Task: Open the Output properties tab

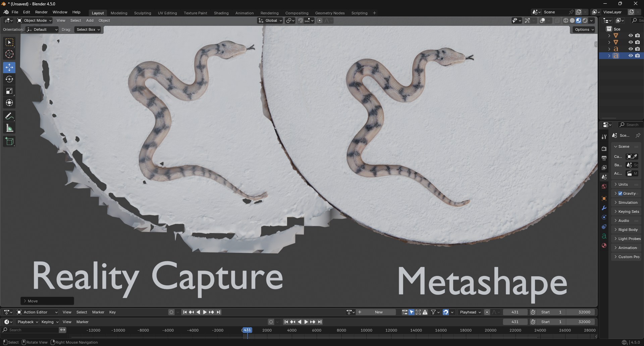Action: point(604,158)
